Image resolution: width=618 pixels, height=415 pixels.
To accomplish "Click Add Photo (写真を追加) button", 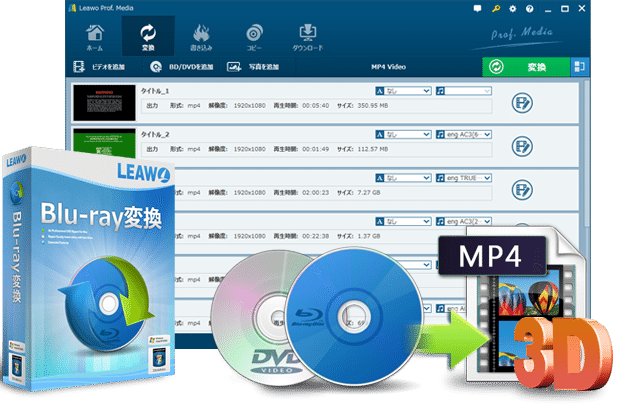I will [x=253, y=67].
